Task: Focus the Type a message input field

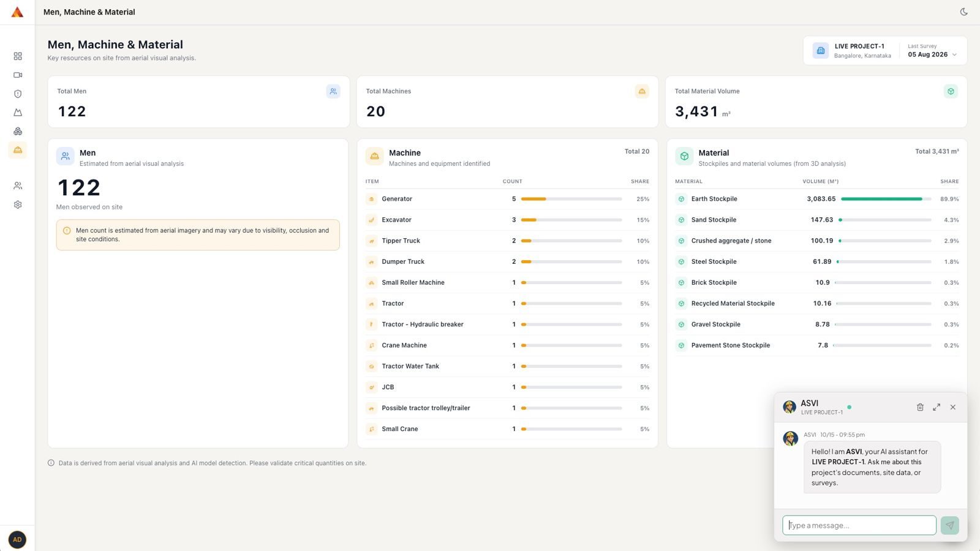Action: coord(859,525)
